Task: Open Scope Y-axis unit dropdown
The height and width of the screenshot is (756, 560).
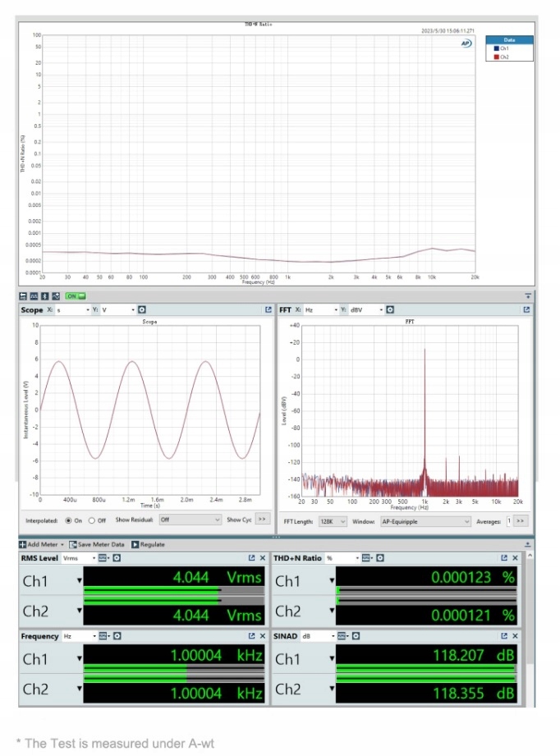Action: point(118,309)
